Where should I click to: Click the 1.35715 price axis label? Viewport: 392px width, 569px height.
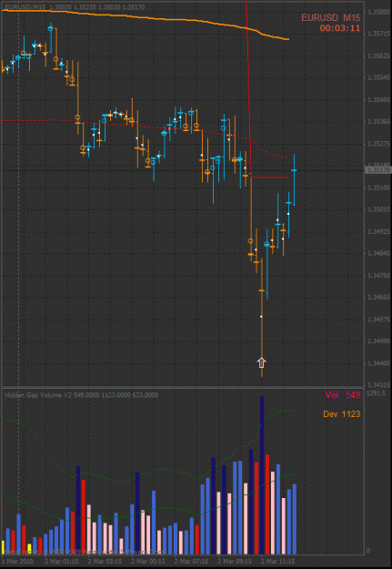377,34
